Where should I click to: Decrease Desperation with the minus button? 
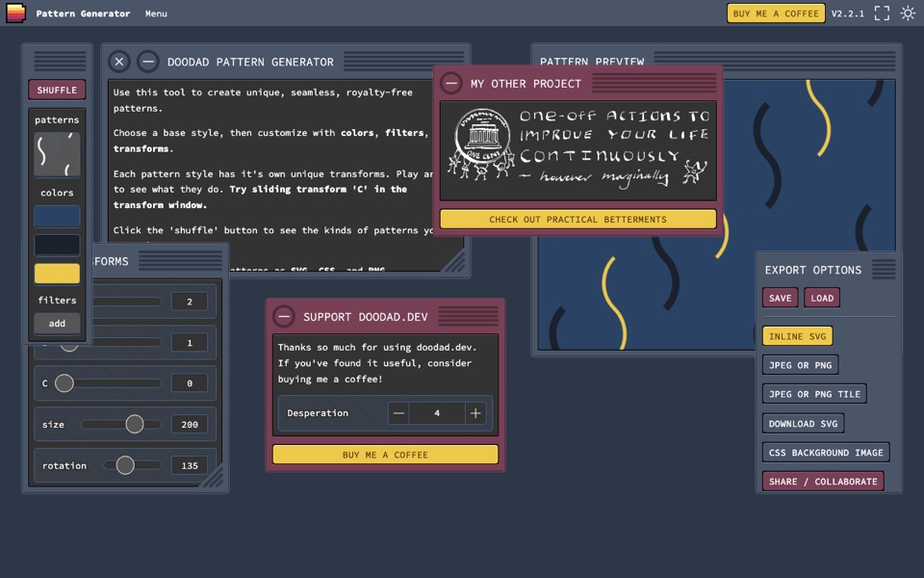pyautogui.click(x=398, y=413)
